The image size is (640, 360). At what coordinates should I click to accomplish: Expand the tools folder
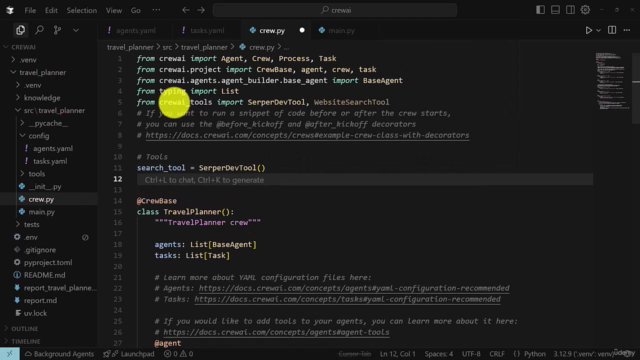(x=36, y=173)
